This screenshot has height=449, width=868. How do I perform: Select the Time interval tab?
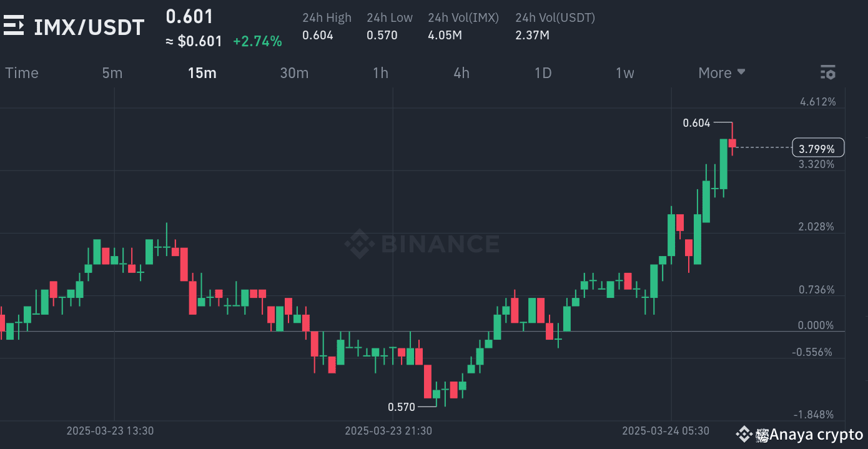pos(21,72)
